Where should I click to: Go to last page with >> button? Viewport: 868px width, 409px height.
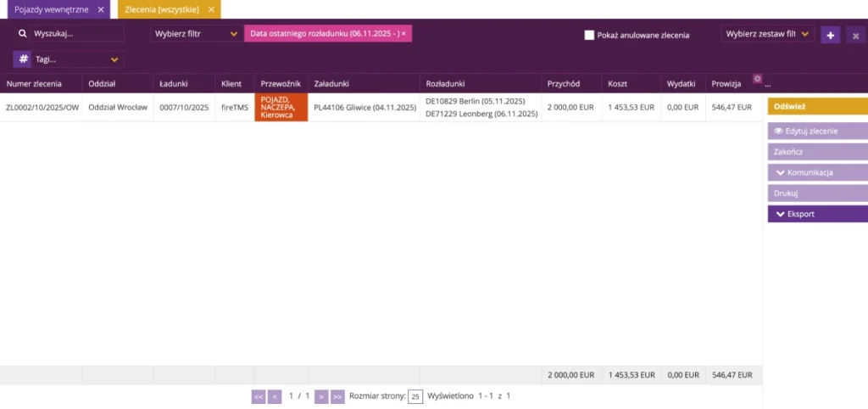[337, 397]
